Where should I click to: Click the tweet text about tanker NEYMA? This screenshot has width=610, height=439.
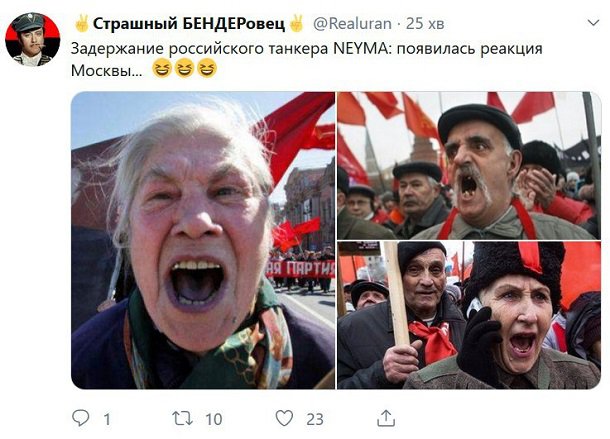(306, 59)
